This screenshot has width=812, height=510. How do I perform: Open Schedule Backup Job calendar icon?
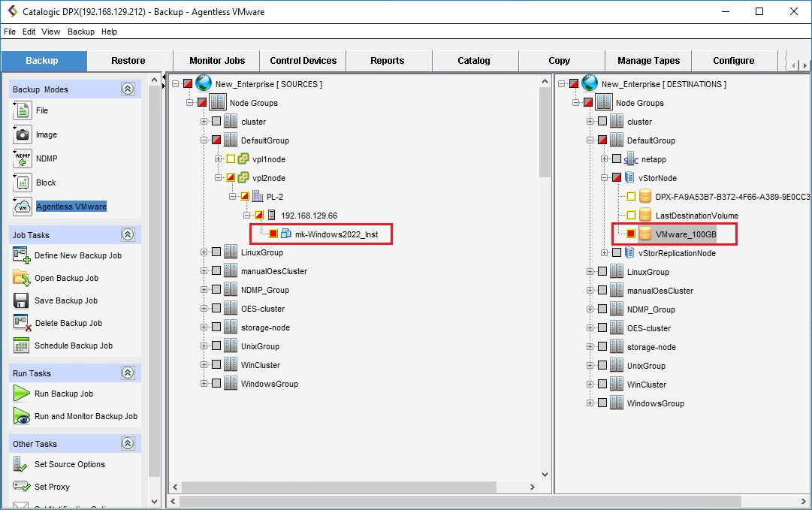tap(21, 346)
